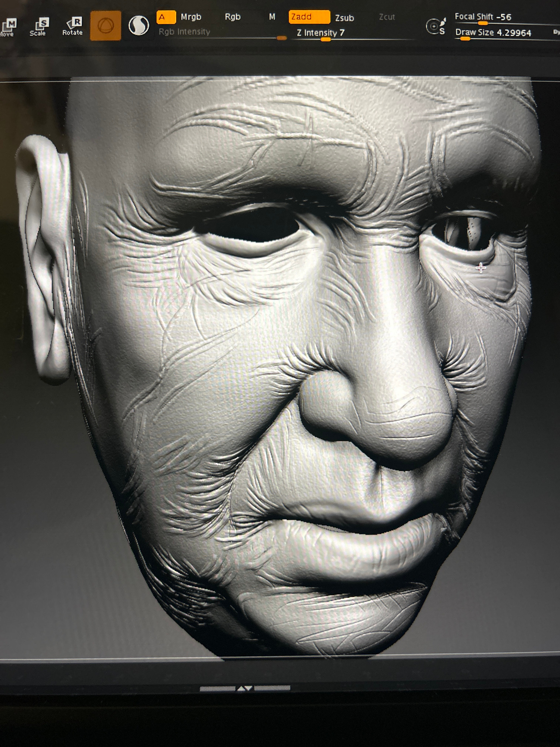Switch to Zsub sculpt mode

tap(344, 18)
